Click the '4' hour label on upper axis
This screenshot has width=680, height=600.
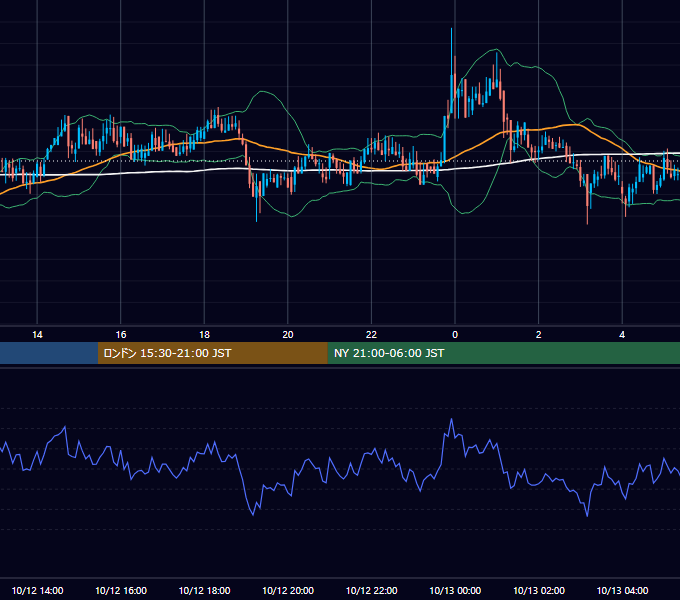point(622,335)
